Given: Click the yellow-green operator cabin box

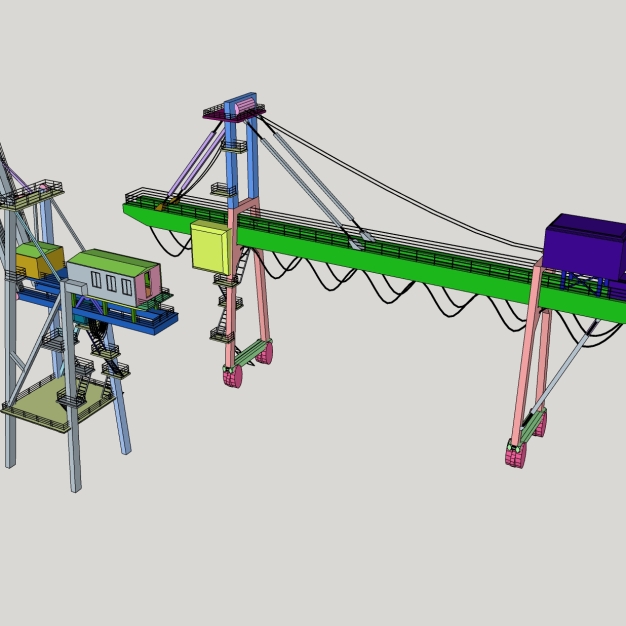Looking at the screenshot, I should point(210,248).
